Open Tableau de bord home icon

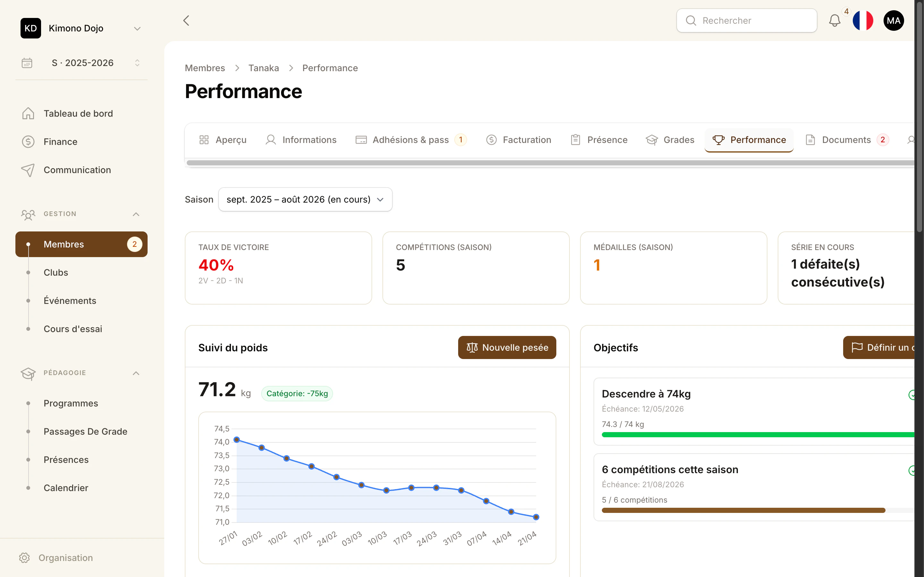click(x=28, y=113)
